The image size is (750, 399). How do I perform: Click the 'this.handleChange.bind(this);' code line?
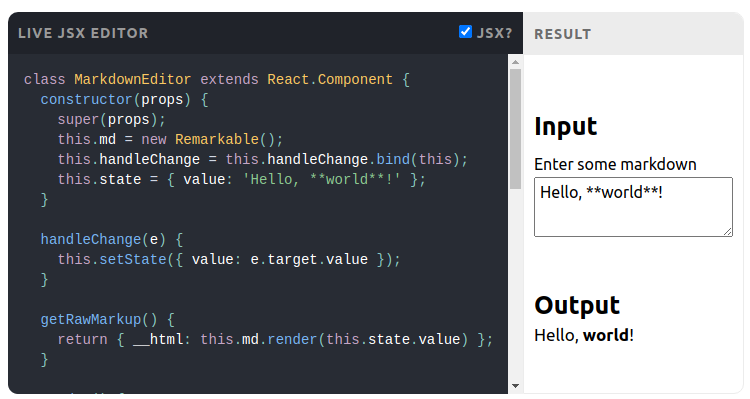263,159
